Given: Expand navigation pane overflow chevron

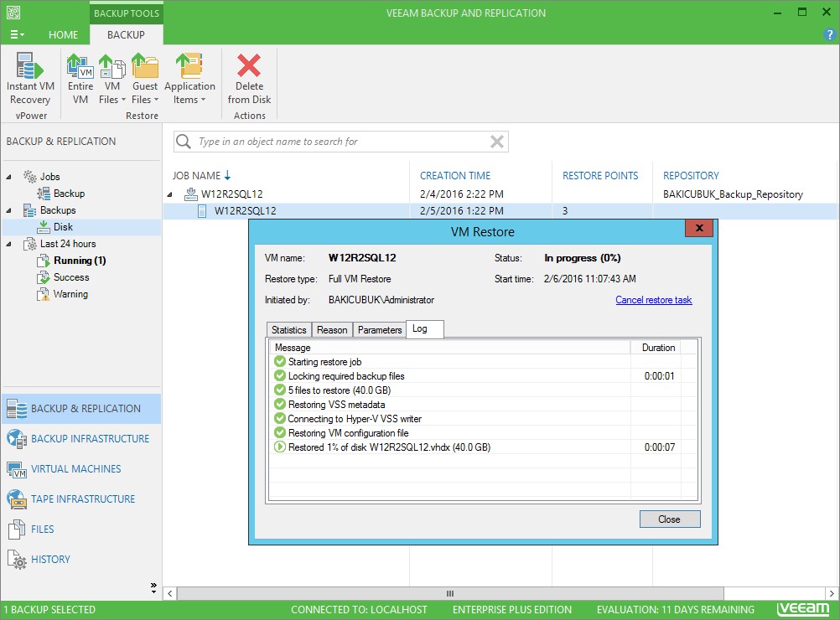Looking at the screenshot, I should (x=153, y=588).
